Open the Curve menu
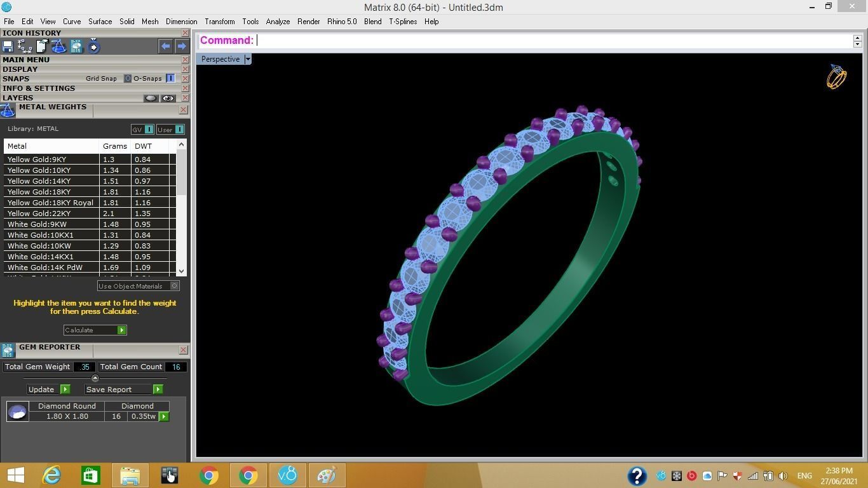 click(x=71, y=22)
